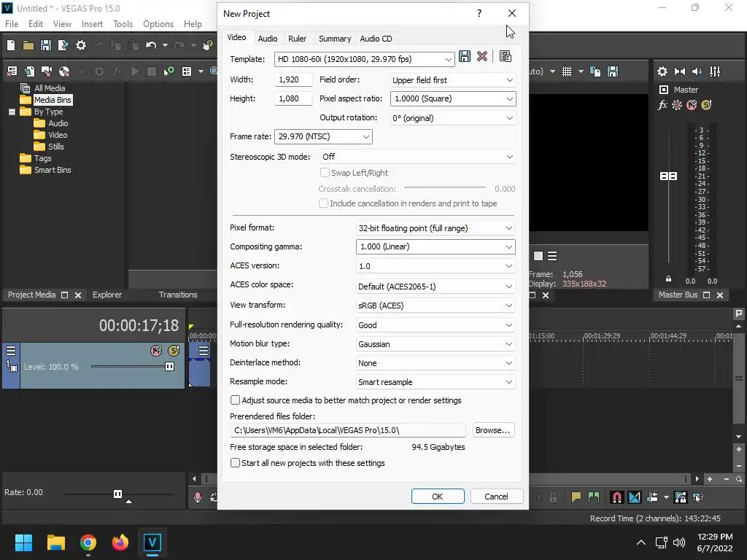Click the track Level slider handle
The width and height of the screenshot is (747, 560).
pos(169,367)
